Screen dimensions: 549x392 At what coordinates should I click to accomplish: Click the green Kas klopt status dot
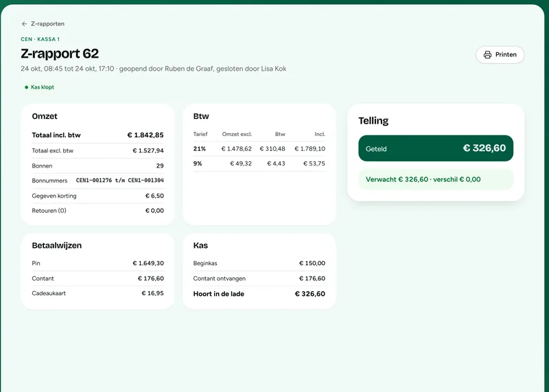(x=26, y=87)
